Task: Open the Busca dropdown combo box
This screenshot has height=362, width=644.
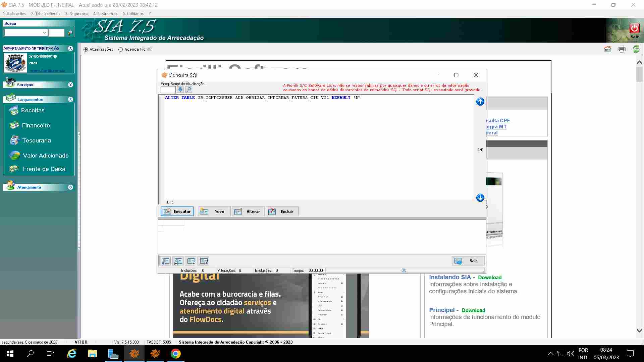Action: coord(44,33)
